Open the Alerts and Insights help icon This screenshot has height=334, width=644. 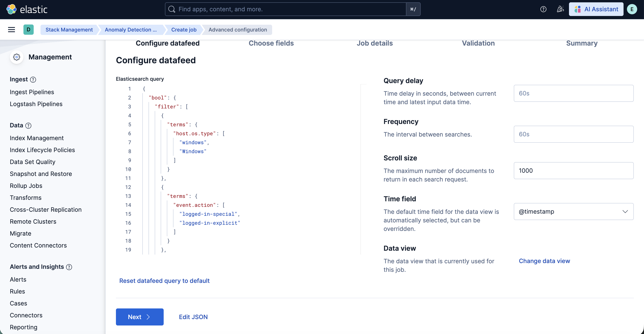click(x=69, y=267)
